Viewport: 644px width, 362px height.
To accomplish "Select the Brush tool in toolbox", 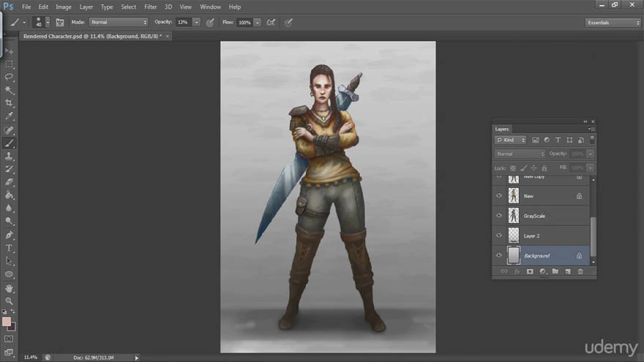I will coord(9,143).
